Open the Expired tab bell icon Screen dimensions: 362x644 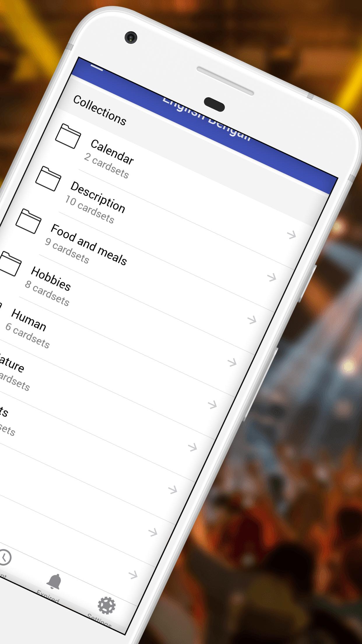tap(54, 582)
